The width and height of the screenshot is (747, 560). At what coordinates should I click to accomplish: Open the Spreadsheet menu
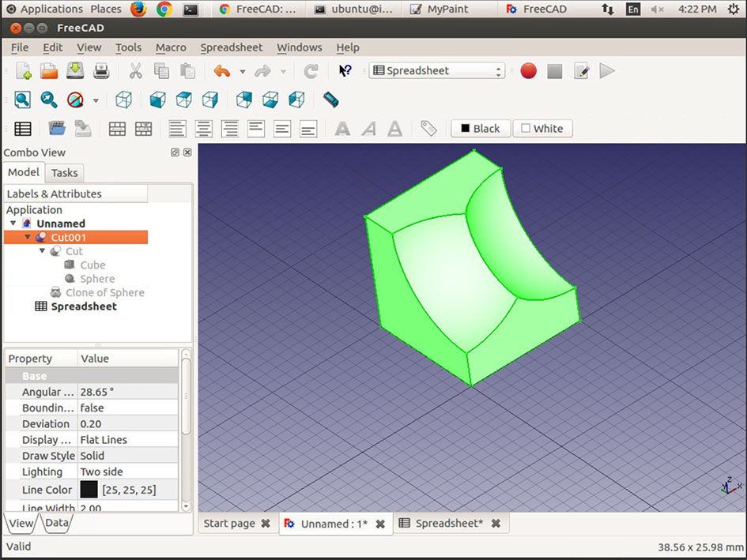tap(231, 47)
